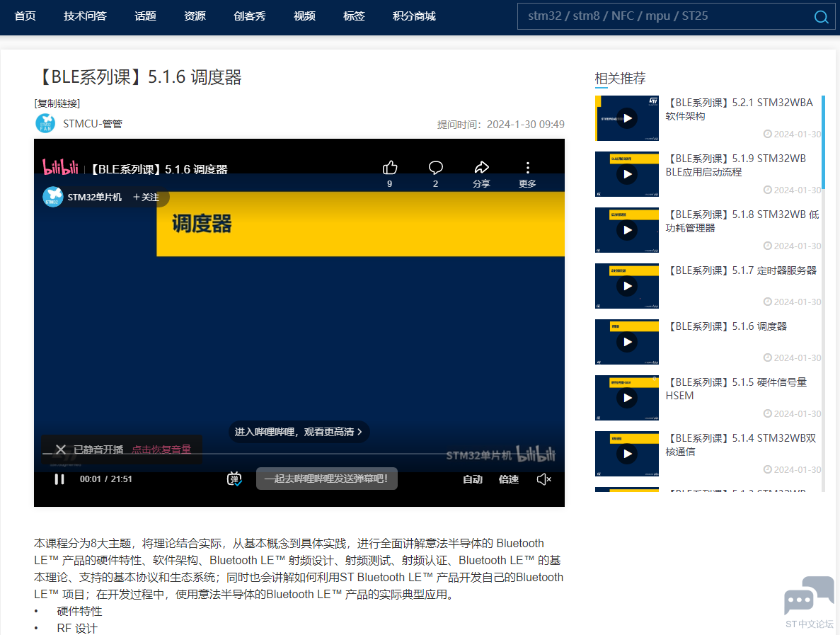Dismiss the muted autoplay notice
The height and width of the screenshot is (635, 840).
click(x=61, y=449)
